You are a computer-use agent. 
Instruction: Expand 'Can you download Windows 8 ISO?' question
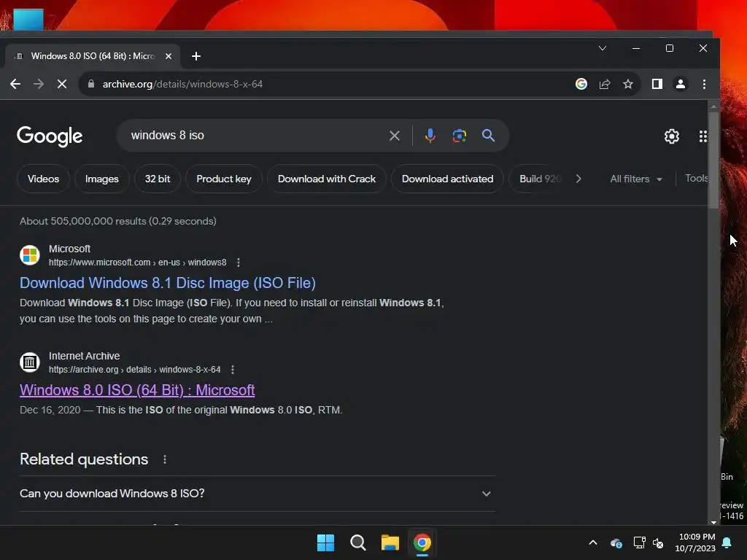(258, 494)
